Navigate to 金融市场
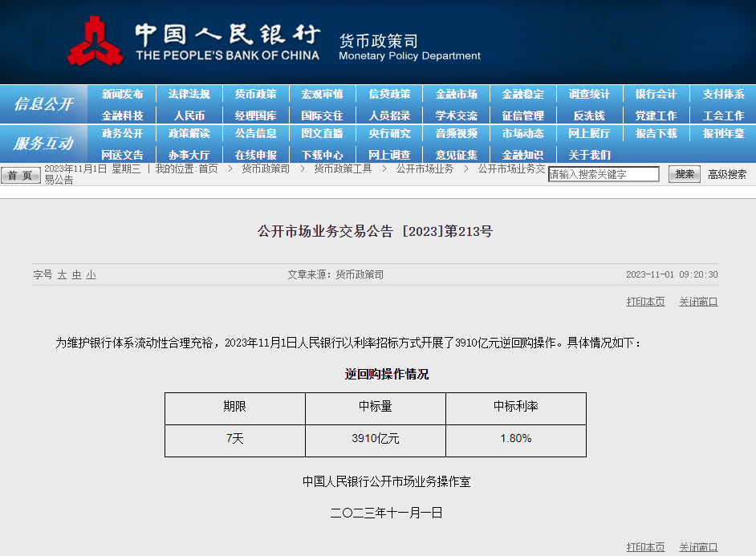Image resolution: width=756 pixels, height=556 pixels. (456, 95)
